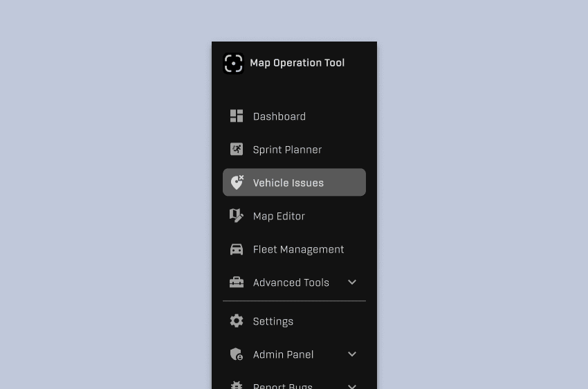This screenshot has height=389, width=588.
Task: Click the Map Editor pencil-map icon
Action: tap(237, 216)
